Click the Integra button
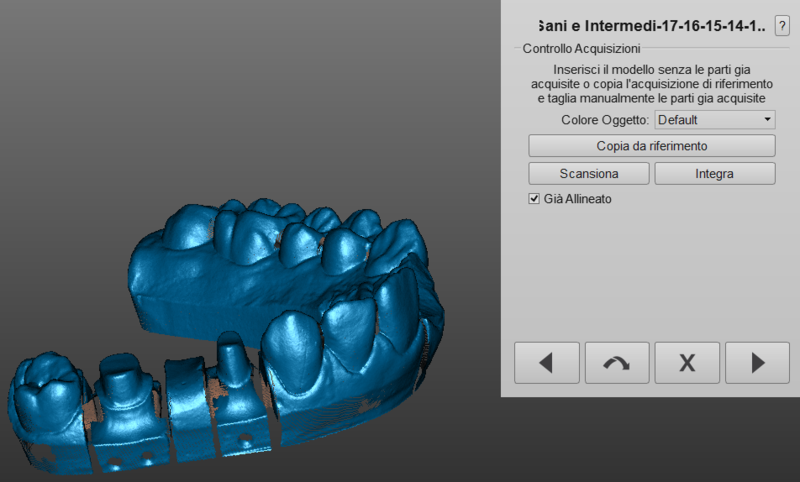Screen dimensions: 800x482 pyautogui.click(x=714, y=173)
